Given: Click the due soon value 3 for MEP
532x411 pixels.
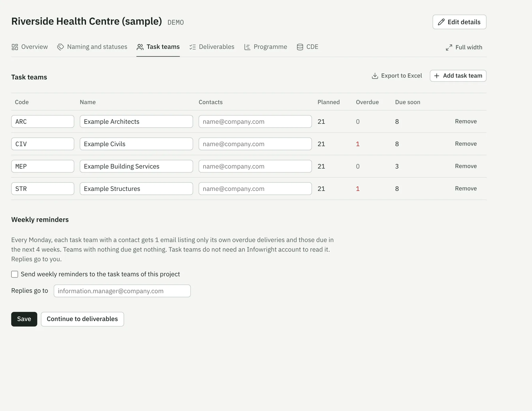Looking at the screenshot, I should coord(397,167).
